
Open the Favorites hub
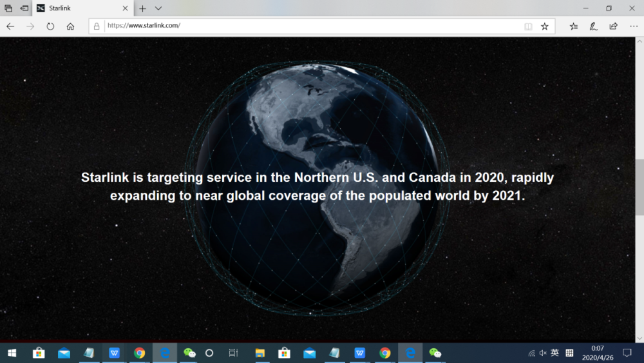pos(574,26)
